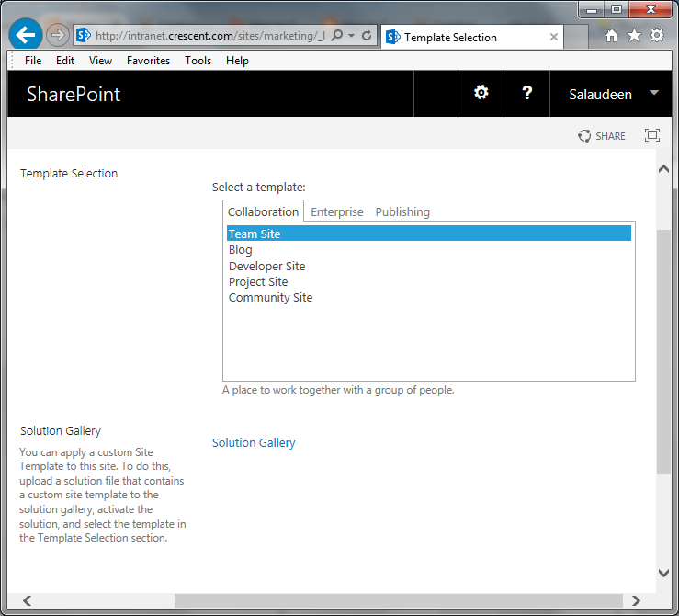Click the horizontal scrollbar thumb
Screen dimensions: 679x616
click(x=399, y=600)
